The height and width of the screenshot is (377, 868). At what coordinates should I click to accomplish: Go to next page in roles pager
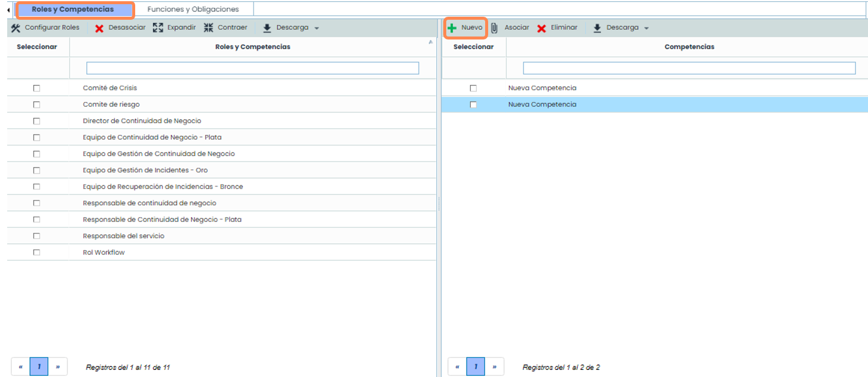[57, 367]
